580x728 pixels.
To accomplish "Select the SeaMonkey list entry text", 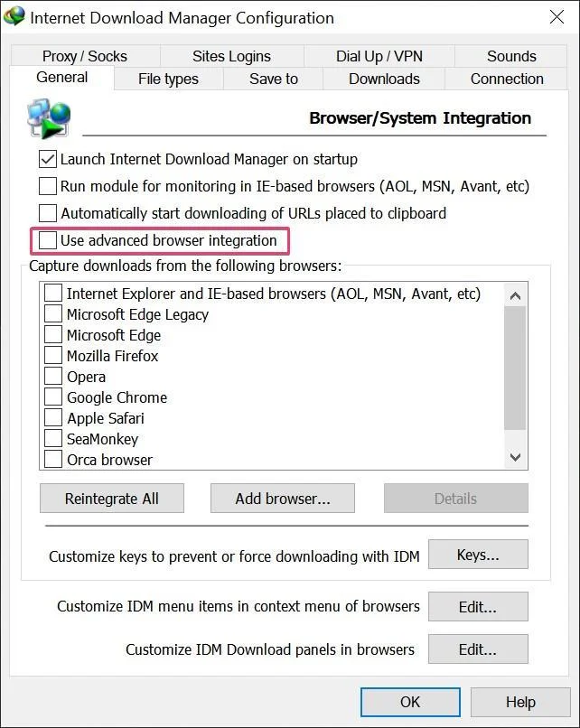I will (x=103, y=439).
